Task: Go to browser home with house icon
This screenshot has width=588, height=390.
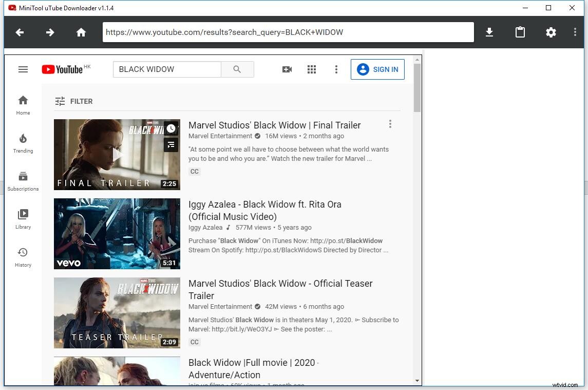Action: coord(81,32)
